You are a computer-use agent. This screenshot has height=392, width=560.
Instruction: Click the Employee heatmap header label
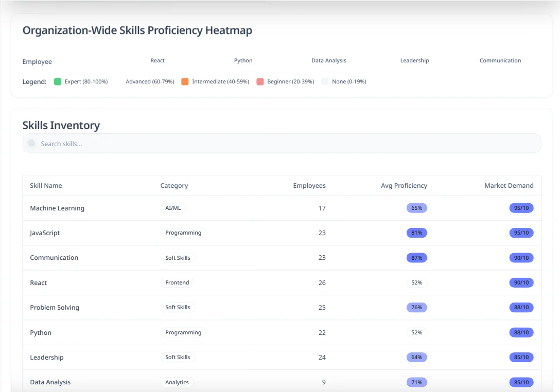37,61
